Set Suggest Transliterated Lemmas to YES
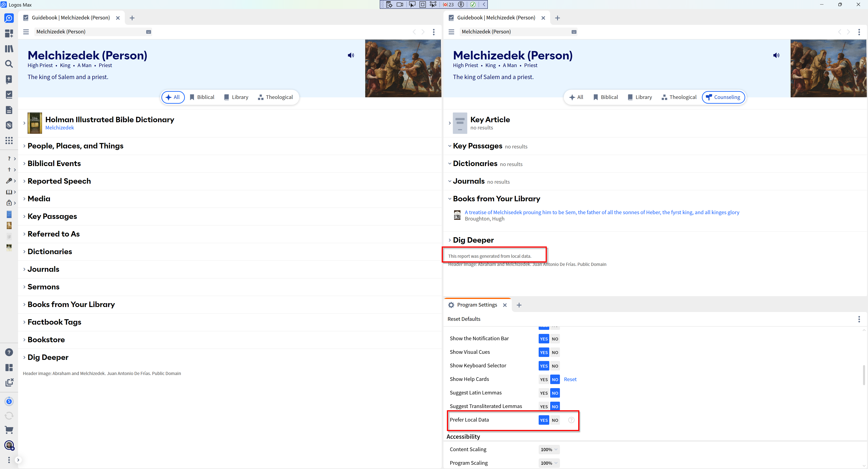868x469 pixels. 544,406
